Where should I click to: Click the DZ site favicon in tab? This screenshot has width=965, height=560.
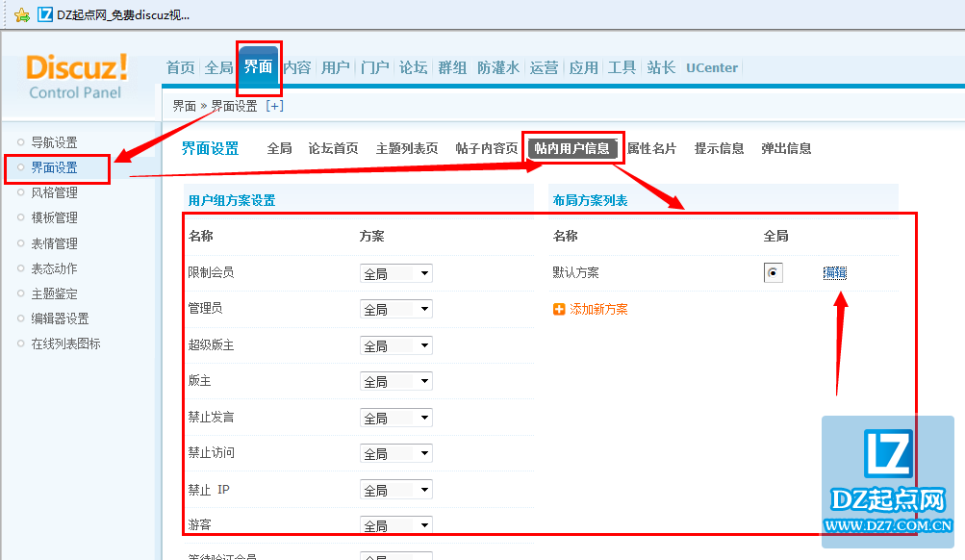44,14
